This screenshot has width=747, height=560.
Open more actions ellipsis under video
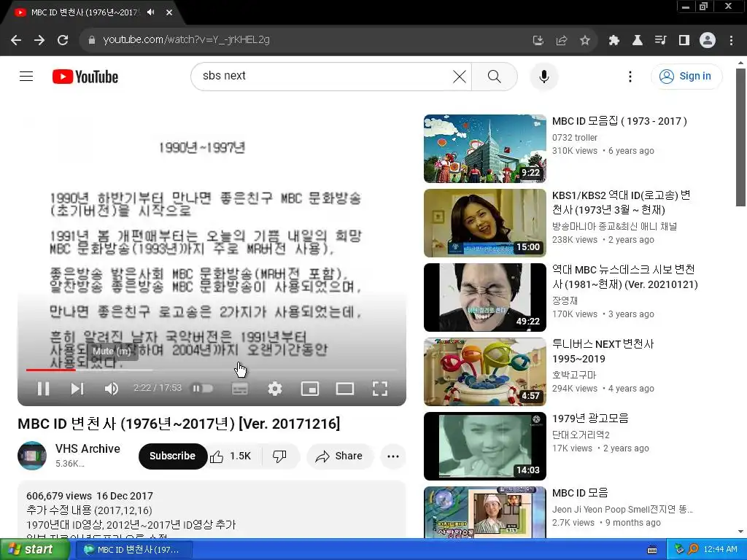393,456
